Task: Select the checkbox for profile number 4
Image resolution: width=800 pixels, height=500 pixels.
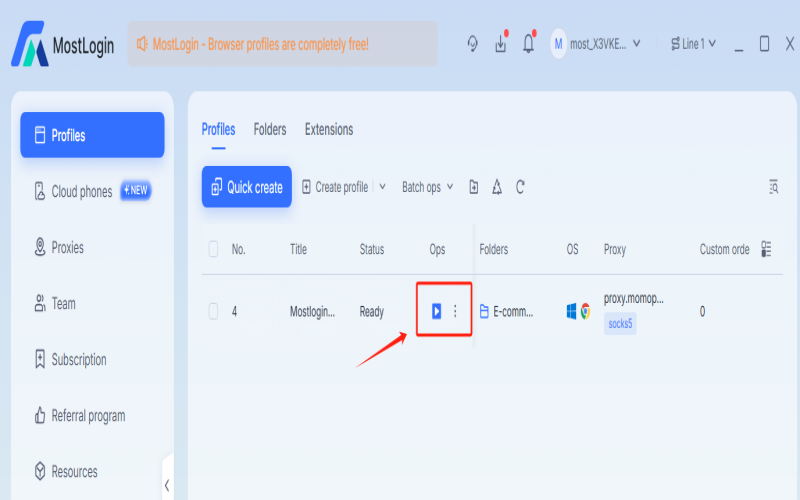Action: pos(213,312)
